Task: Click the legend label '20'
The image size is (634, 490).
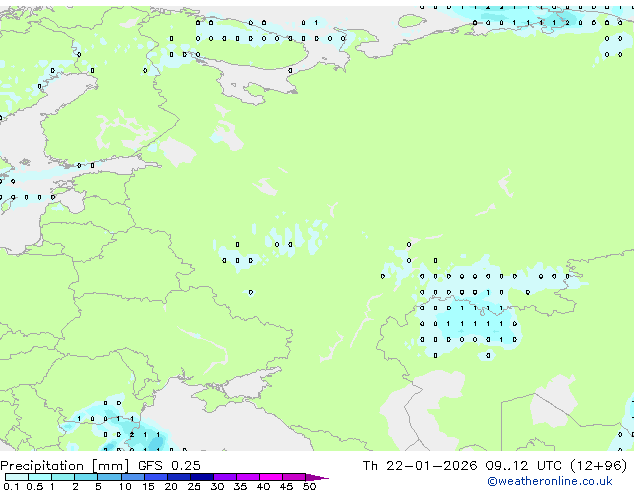Action: point(171,486)
